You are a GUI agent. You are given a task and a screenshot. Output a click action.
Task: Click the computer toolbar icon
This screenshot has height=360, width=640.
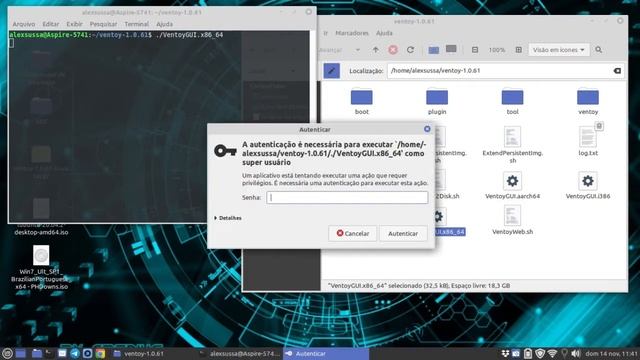coord(451,49)
